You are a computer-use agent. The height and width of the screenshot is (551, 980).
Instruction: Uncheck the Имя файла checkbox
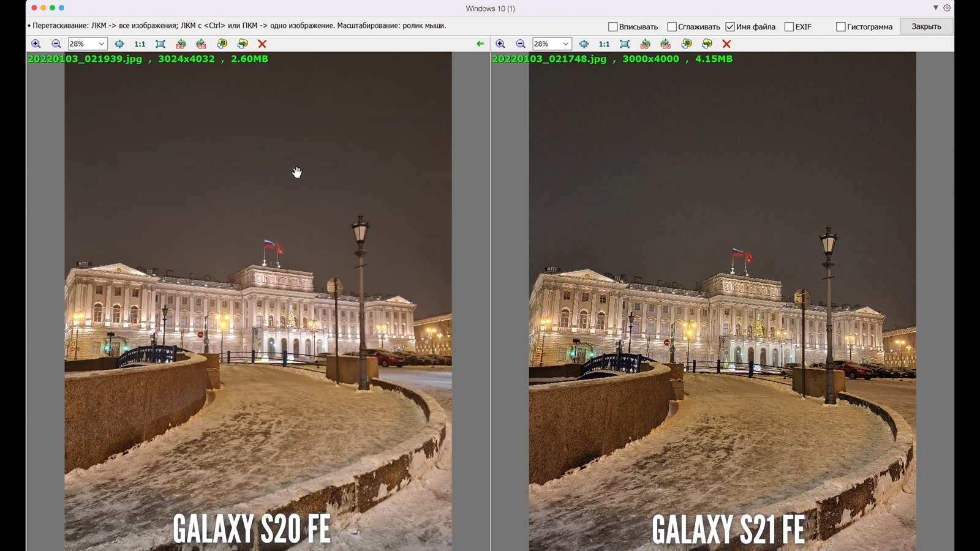[x=730, y=27]
